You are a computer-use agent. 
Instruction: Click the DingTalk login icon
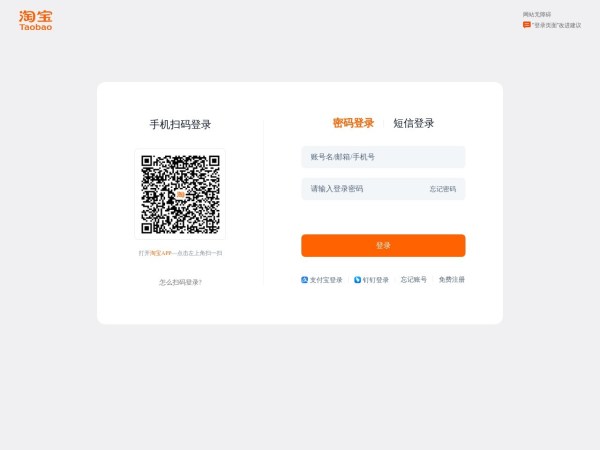(x=357, y=280)
